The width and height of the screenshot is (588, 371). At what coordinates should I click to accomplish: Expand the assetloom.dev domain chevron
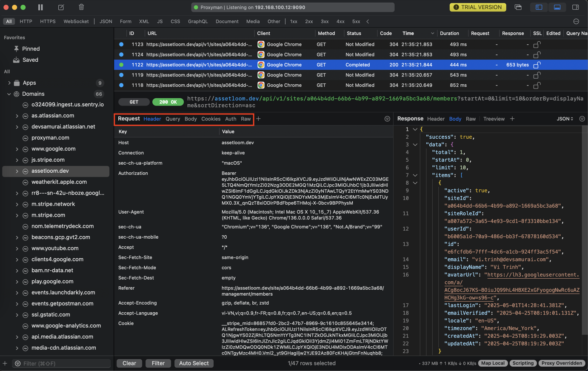(17, 171)
